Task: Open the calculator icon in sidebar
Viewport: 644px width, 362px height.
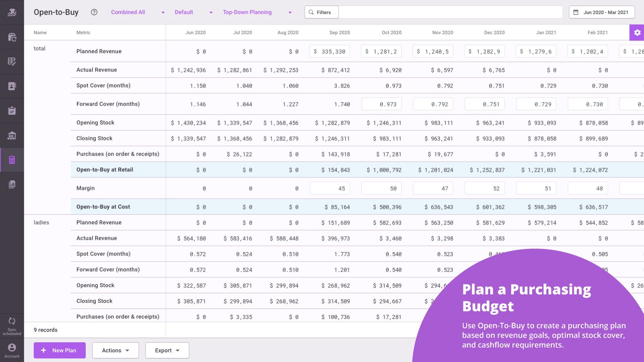Action: [x=12, y=160]
